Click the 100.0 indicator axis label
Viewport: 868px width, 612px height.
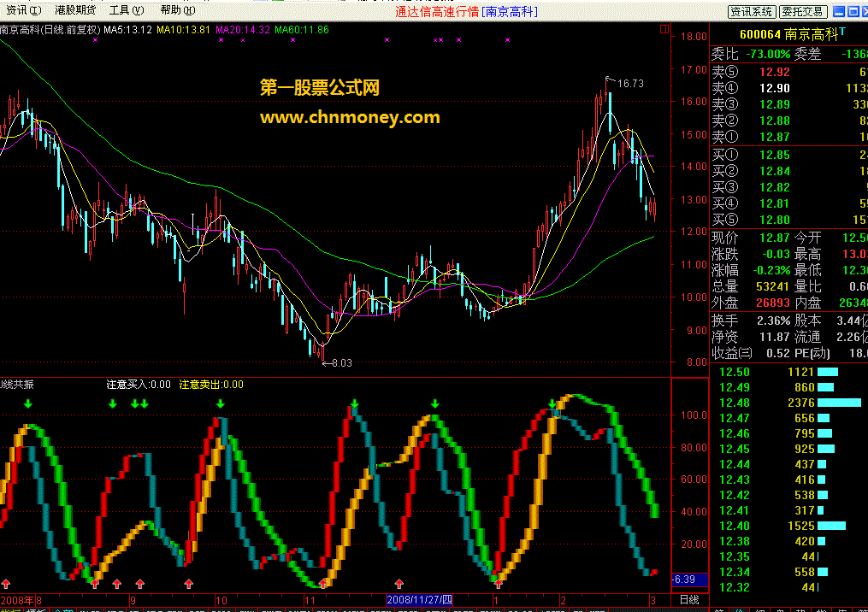(x=694, y=415)
